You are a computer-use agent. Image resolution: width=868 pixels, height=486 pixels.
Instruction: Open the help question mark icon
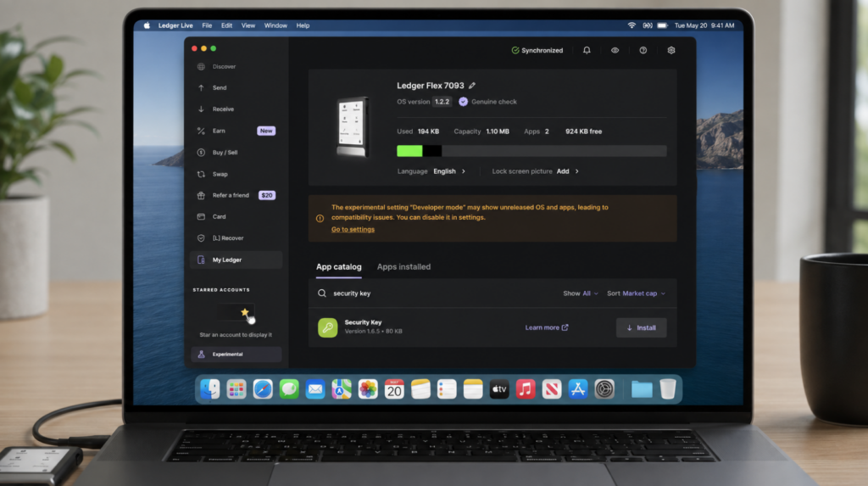click(643, 50)
